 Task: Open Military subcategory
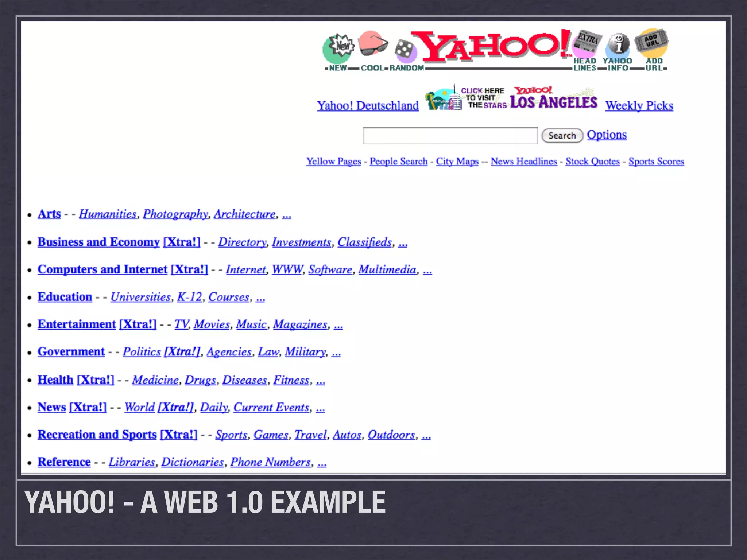coord(305,352)
